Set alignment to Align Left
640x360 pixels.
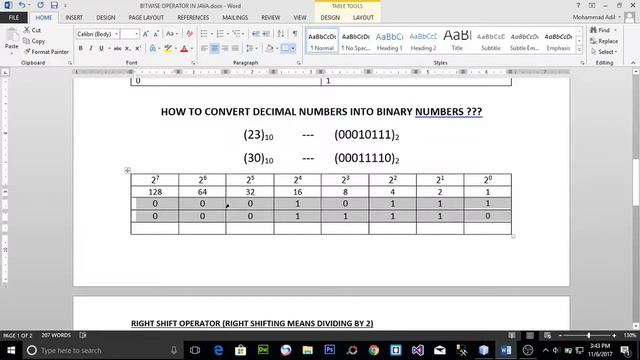(x=204, y=49)
